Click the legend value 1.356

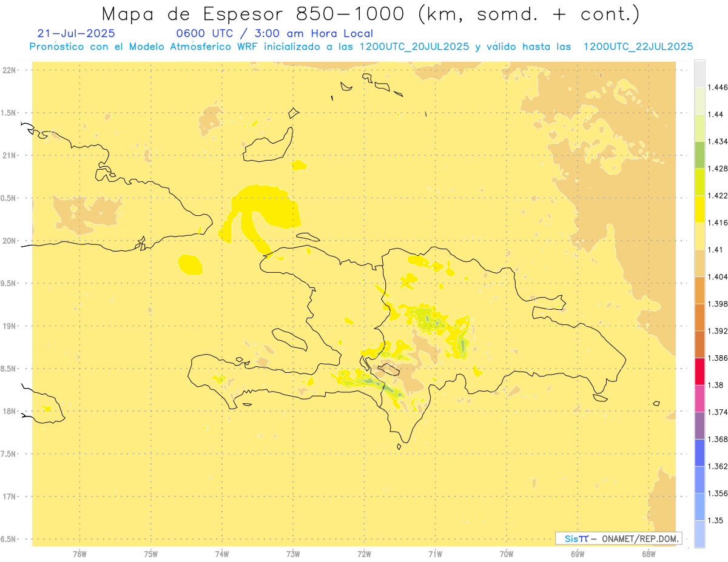click(x=718, y=493)
